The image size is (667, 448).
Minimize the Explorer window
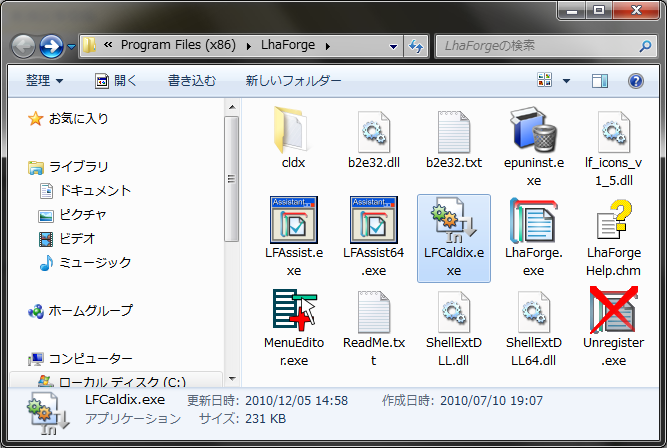[x=572, y=10]
